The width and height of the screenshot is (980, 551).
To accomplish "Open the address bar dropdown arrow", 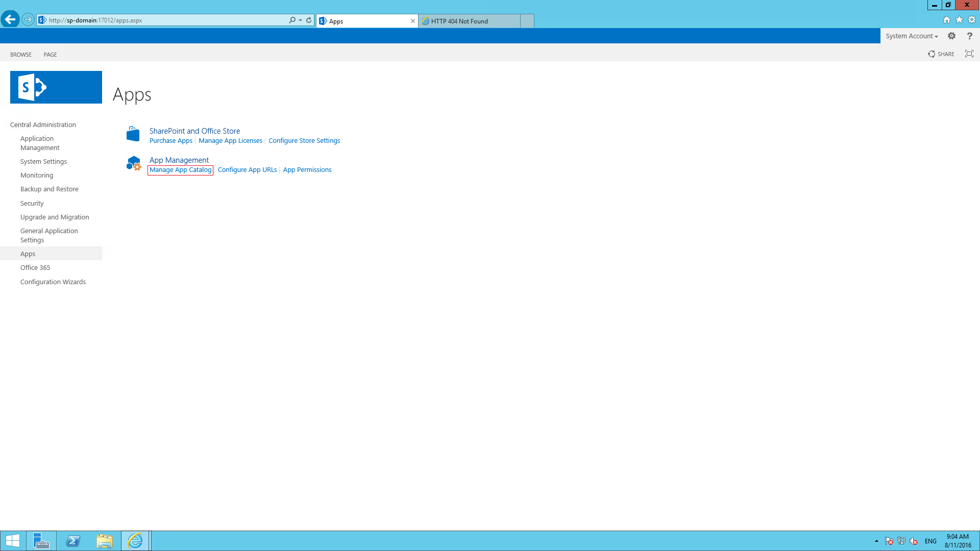I will [301, 20].
